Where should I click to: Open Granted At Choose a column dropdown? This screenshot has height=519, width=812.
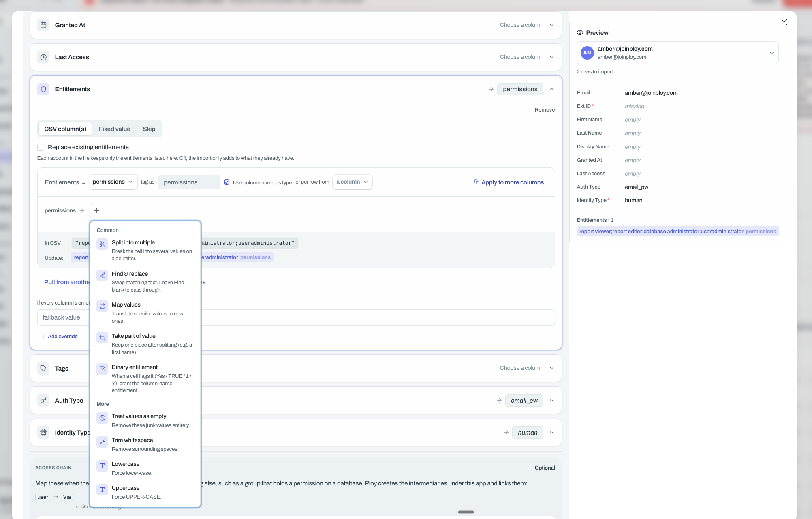[526, 25]
